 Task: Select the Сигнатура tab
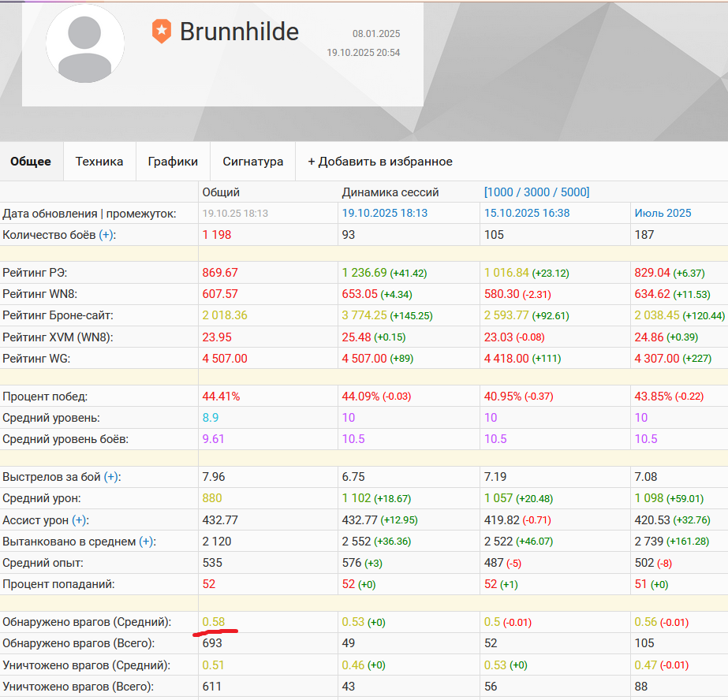[252, 162]
